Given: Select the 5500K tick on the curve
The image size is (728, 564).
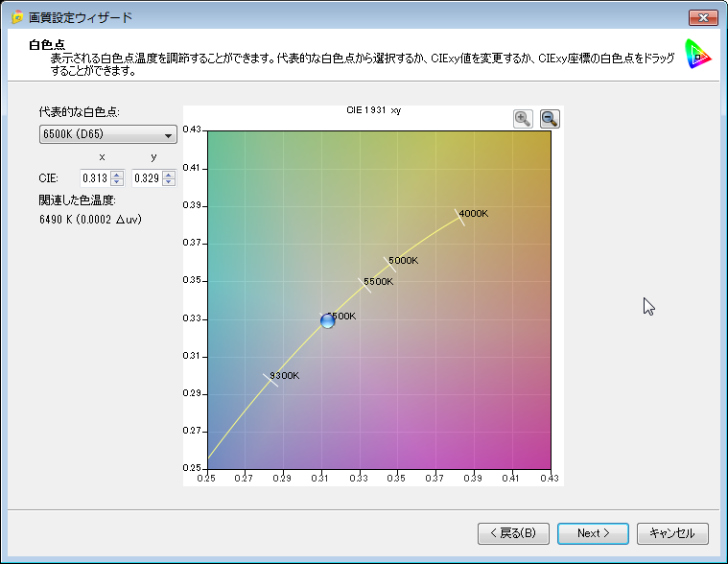Looking at the screenshot, I should (364, 284).
